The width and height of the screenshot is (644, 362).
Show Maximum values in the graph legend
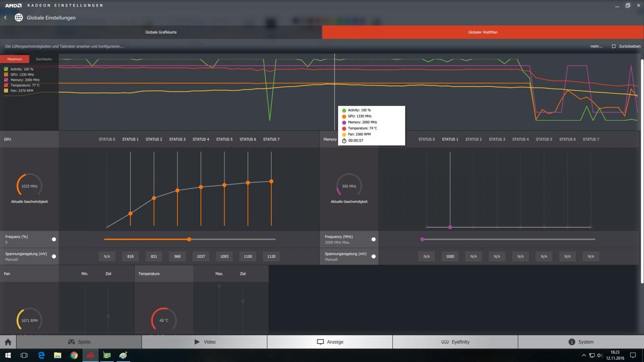click(x=14, y=59)
